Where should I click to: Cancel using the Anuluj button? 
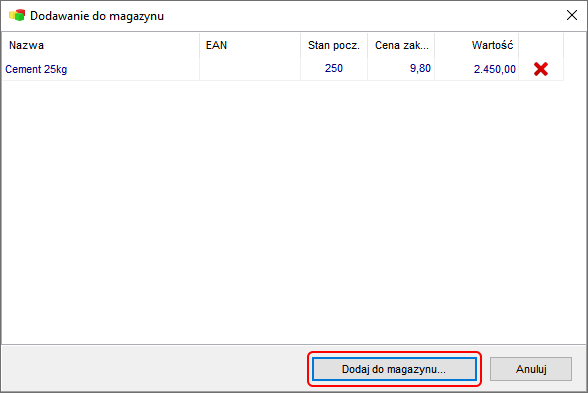tap(531, 369)
